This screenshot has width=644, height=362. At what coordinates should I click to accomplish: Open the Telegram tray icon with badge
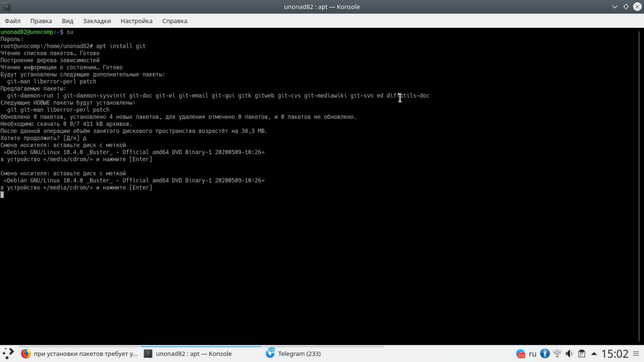pyautogui.click(x=521, y=354)
